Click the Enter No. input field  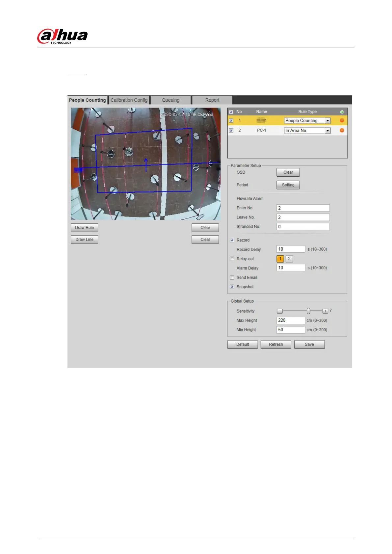[x=303, y=208]
